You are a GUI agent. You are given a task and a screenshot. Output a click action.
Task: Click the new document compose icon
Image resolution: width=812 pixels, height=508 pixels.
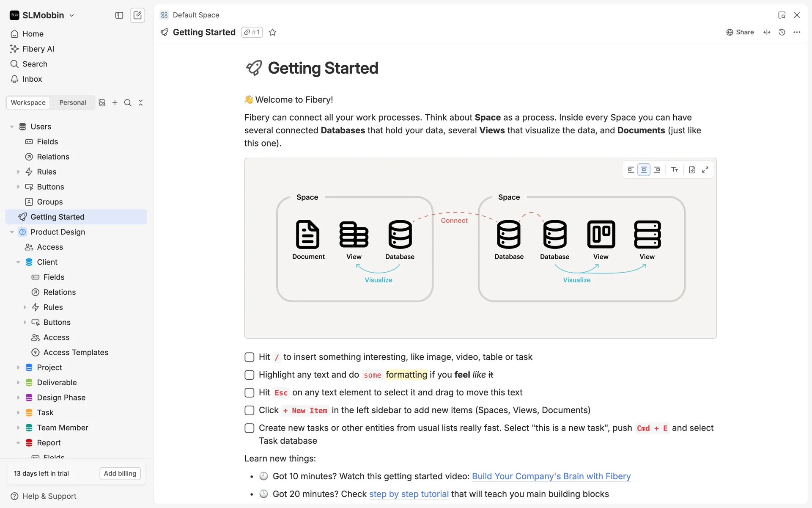[137, 15]
